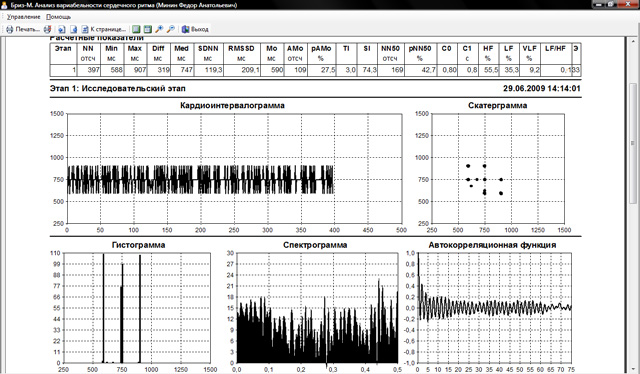
Task: Click the NN50 value 169
Action: 397,70
